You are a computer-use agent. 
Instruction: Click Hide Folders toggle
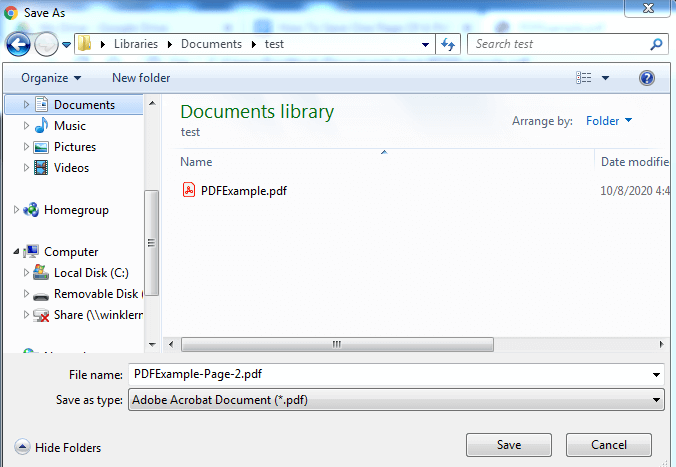(58, 448)
